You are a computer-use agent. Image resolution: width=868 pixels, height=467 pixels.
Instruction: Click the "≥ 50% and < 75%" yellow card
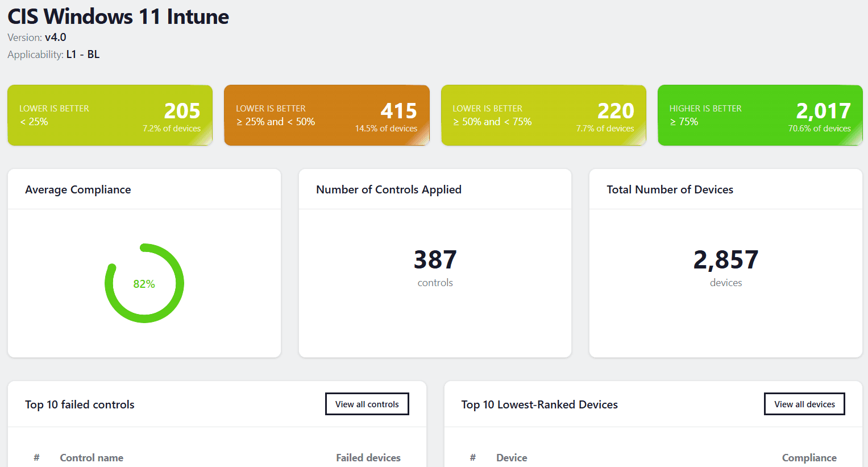(543, 115)
